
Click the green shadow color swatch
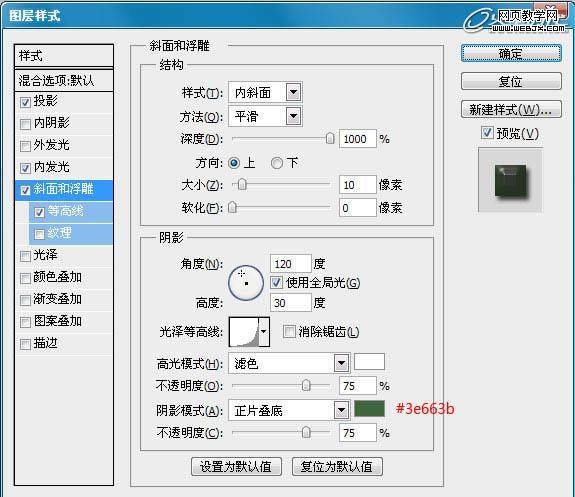tap(369, 409)
